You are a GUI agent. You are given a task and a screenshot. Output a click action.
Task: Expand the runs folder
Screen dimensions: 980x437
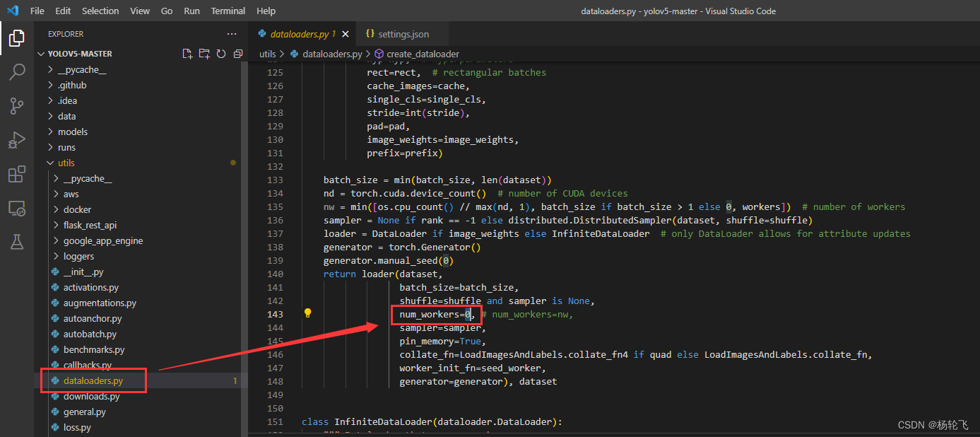(x=66, y=147)
